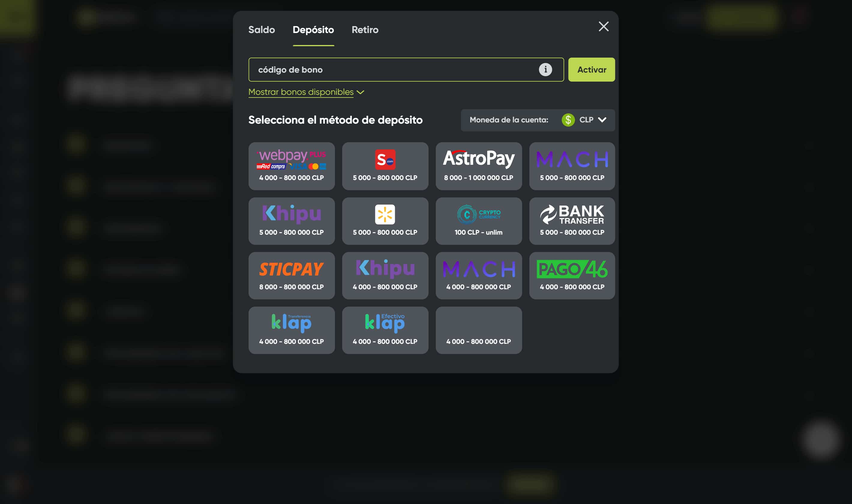This screenshot has height=504, width=852.
Task: Expand Mostrar bonos disponibles link
Action: click(301, 92)
